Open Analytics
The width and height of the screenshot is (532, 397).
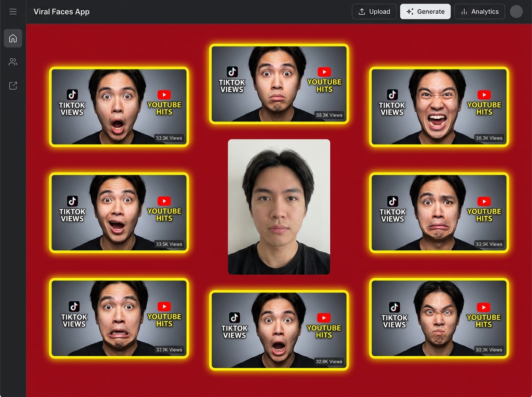pyautogui.click(x=480, y=12)
